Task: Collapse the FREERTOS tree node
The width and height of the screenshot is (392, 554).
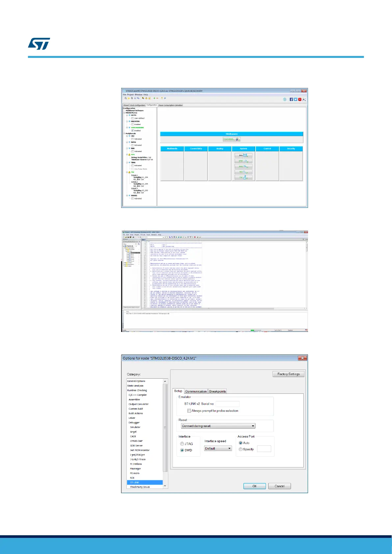Action: (127, 121)
